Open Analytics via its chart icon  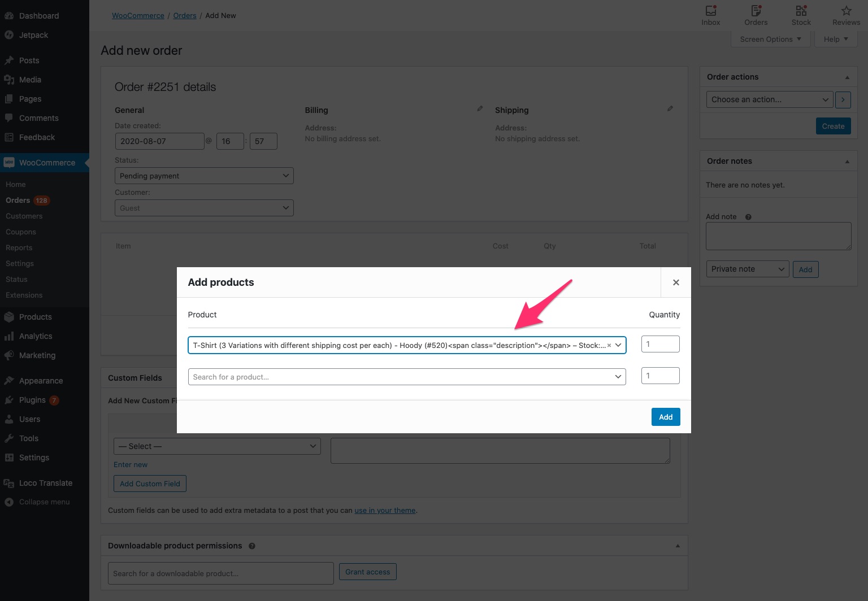pyautogui.click(x=10, y=336)
